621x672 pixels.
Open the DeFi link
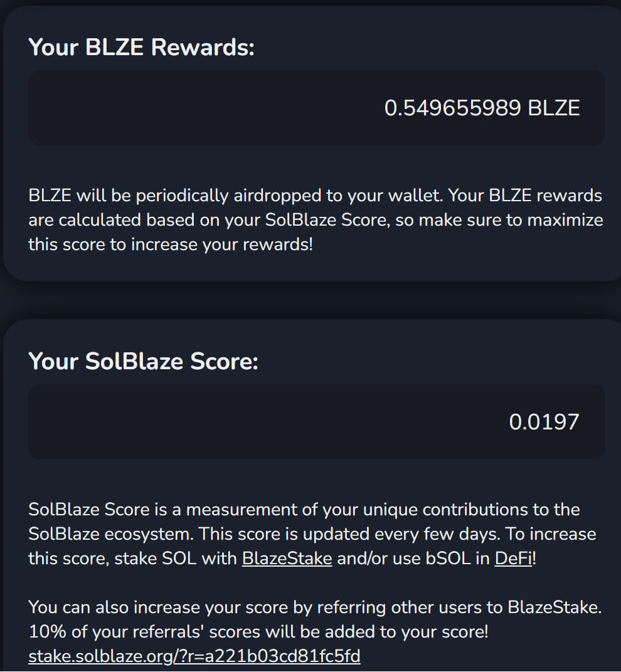(512, 558)
